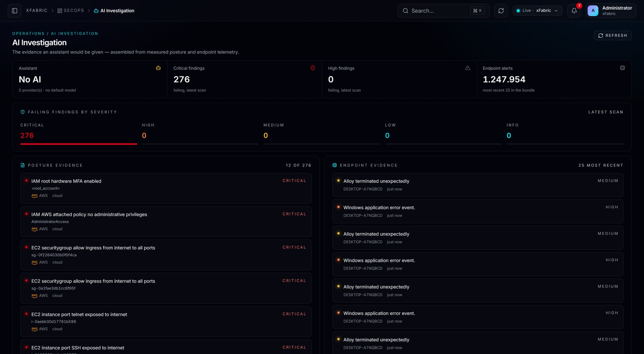The image size is (644, 354).
Task: Open IAM AWS attached policy finding
Action: 166,222
